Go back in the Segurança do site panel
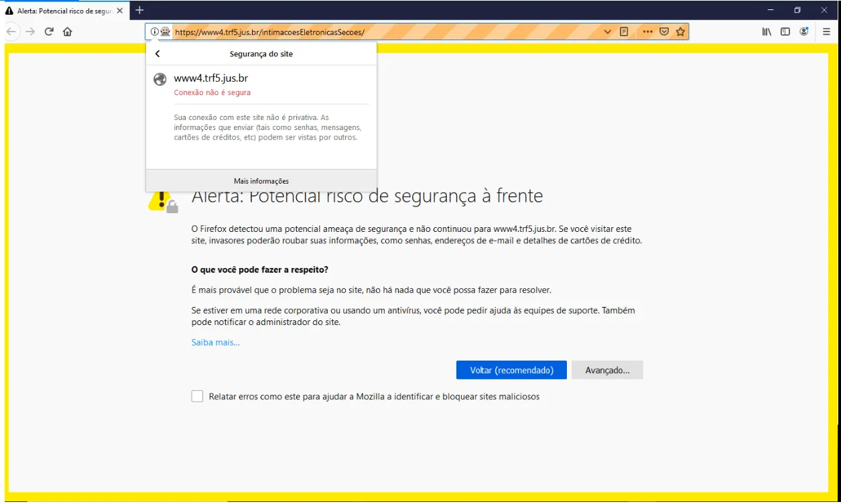This screenshot has width=841, height=504. (157, 54)
